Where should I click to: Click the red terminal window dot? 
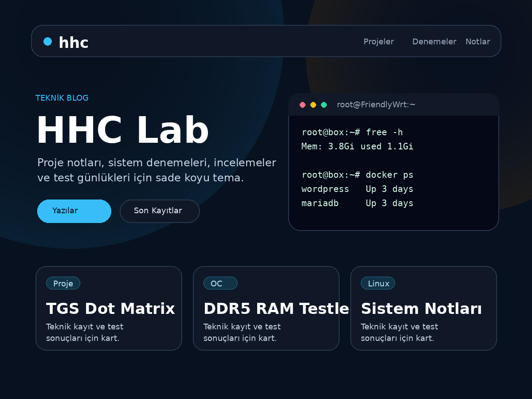click(x=303, y=105)
